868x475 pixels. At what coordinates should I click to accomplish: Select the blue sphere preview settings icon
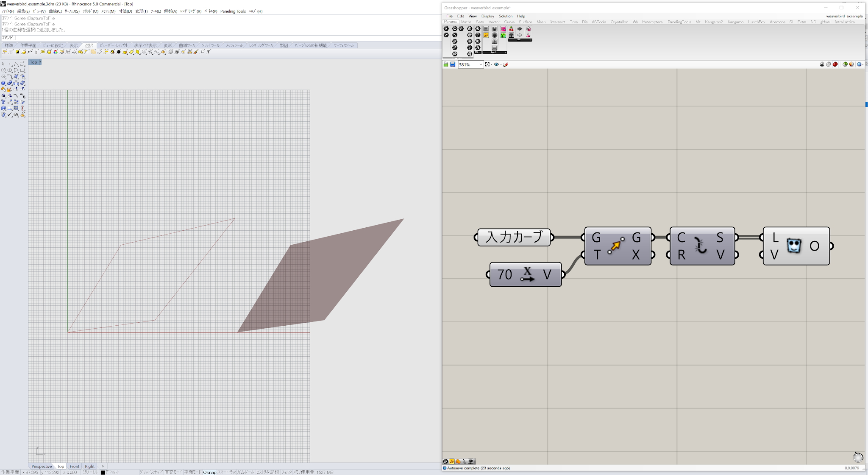tap(859, 64)
